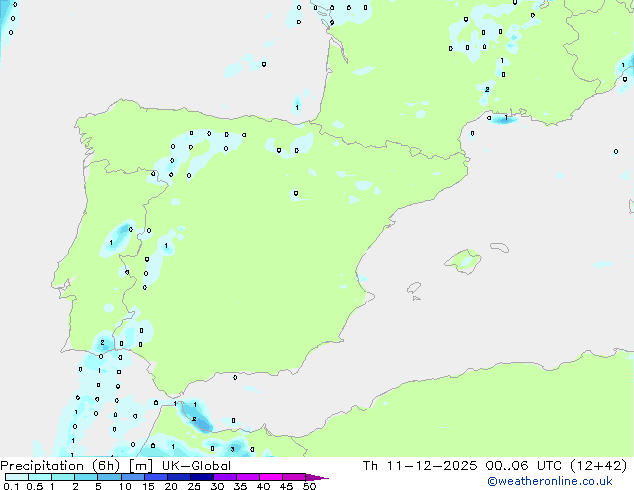Click the value 1 marker in the Bay of Biscay
The image size is (634, 490).
[296, 107]
